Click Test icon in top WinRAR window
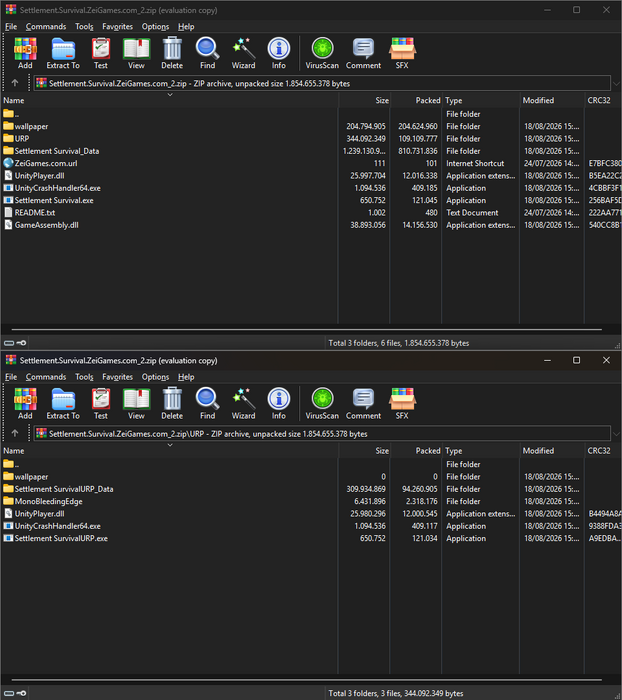Image resolution: width=622 pixels, height=700 pixels. (101, 53)
